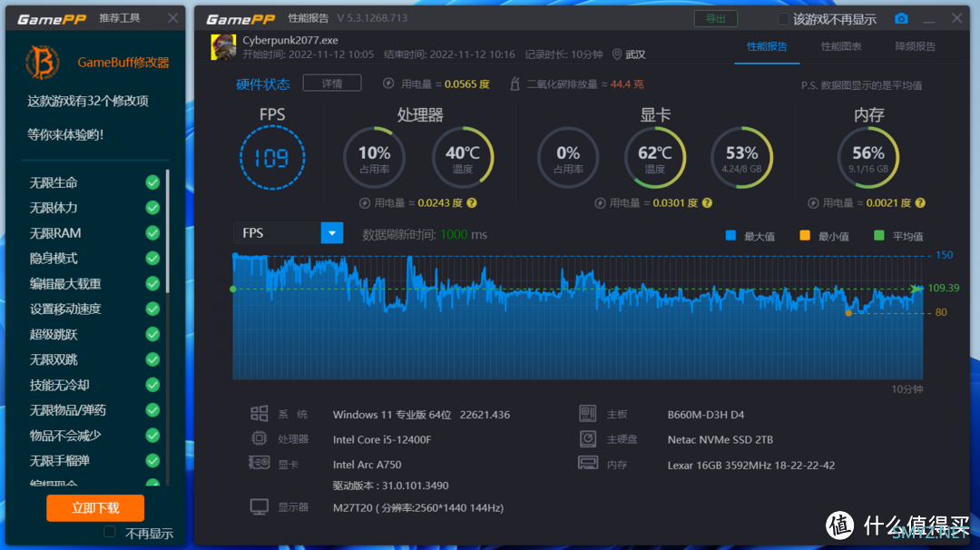Viewport: 980px width, 550px height.
Task: Click the 53% video memory gauge
Action: click(742, 158)
